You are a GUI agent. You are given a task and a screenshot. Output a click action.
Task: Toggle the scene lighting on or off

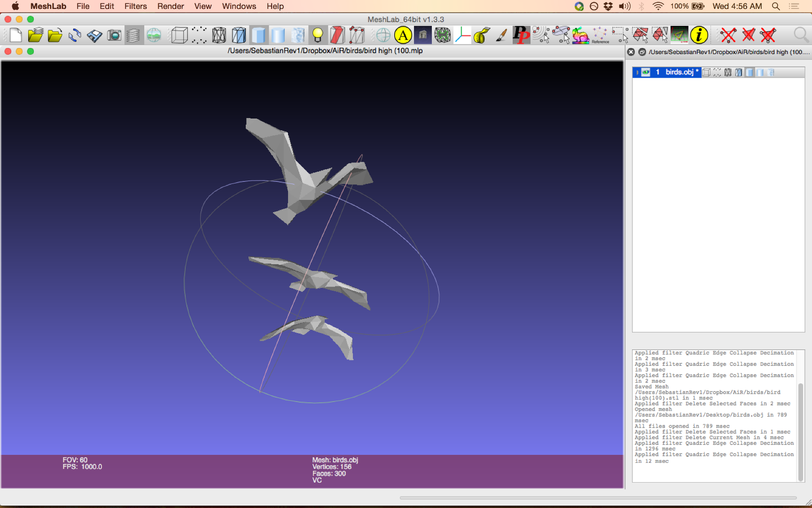318,35
